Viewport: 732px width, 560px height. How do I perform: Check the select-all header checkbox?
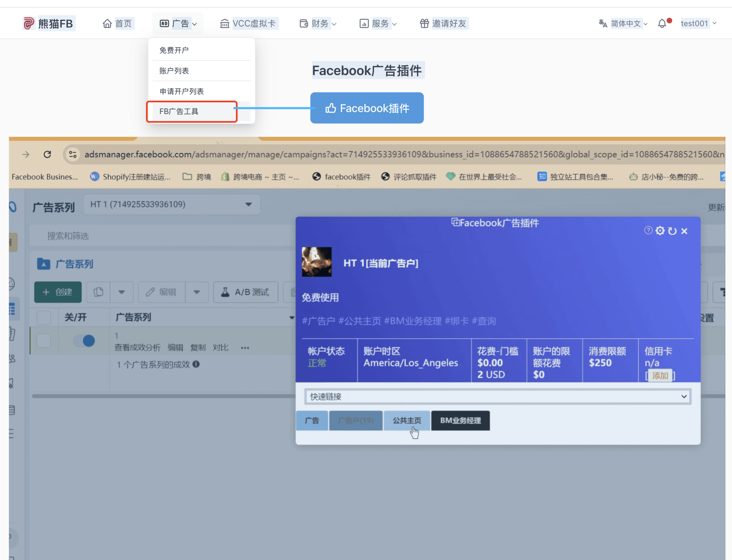pyautogui.click(x=44, y=317)
